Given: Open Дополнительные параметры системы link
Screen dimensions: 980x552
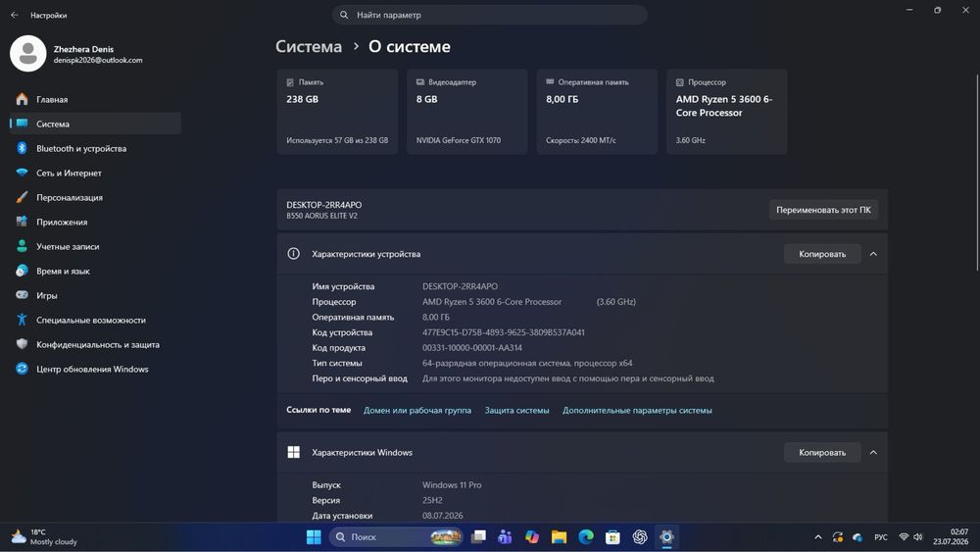Looking at the screenshot, I should (637, 410).
